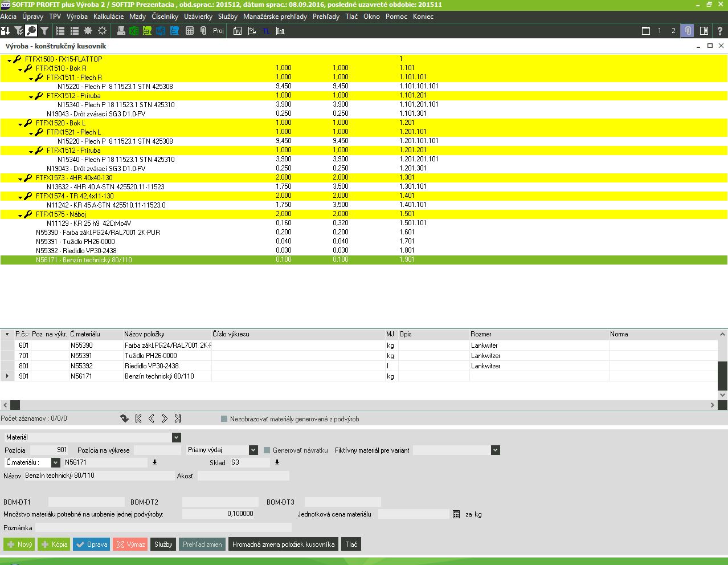This screenshot has width=728, height=565.
Task: Click Hromadná zmena položiek kusovníka button
Action: pos(283,544)
